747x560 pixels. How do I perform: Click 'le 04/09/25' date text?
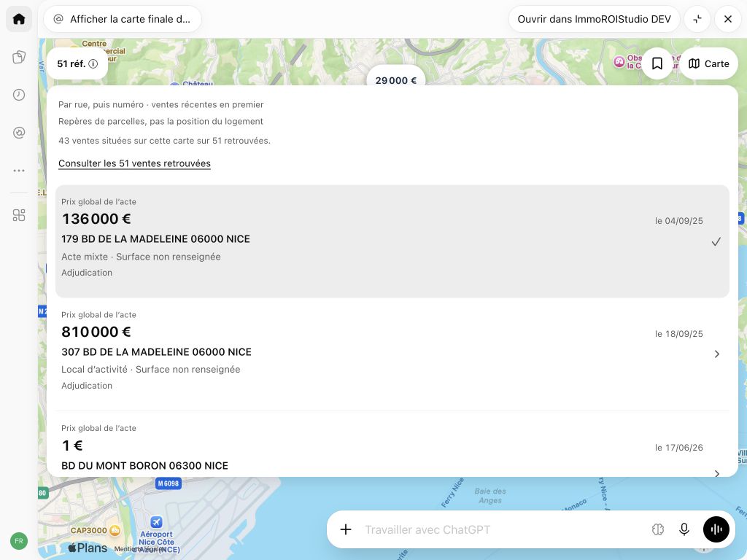[x=679, y=221]
